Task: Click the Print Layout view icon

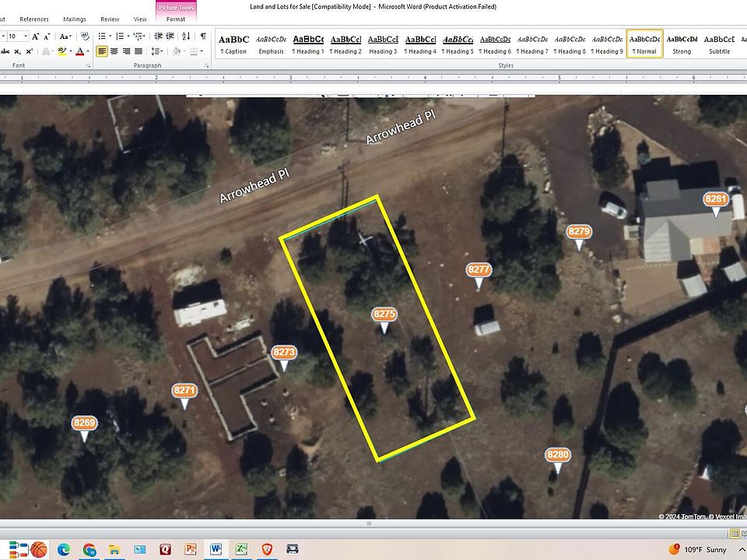Action: pyautogui.click(x=734, y=533)
